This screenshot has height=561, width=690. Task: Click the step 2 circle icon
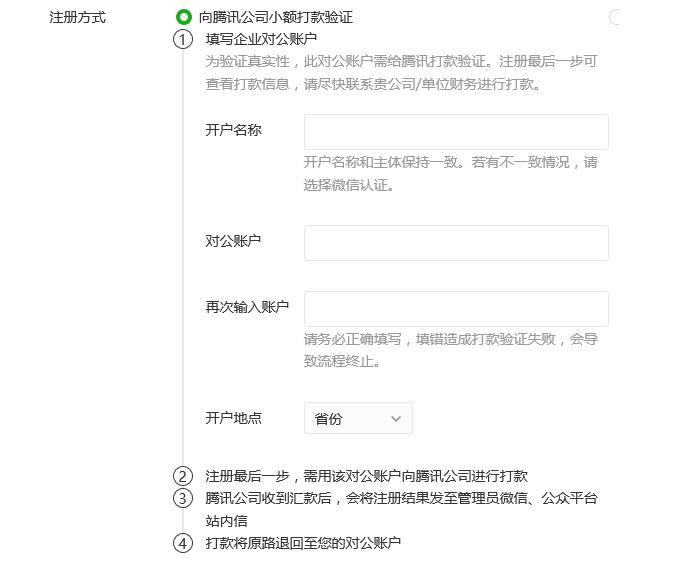pyautogui.click(x=182, y=476)
